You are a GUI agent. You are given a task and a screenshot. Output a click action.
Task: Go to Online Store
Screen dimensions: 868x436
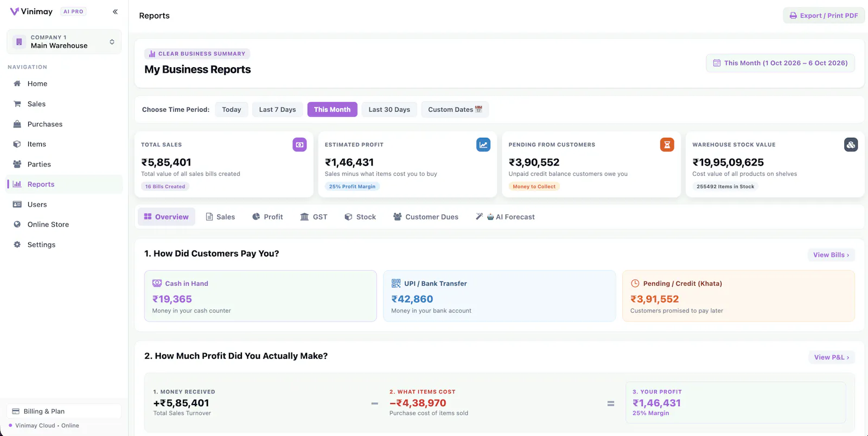[x=64, y=225]
